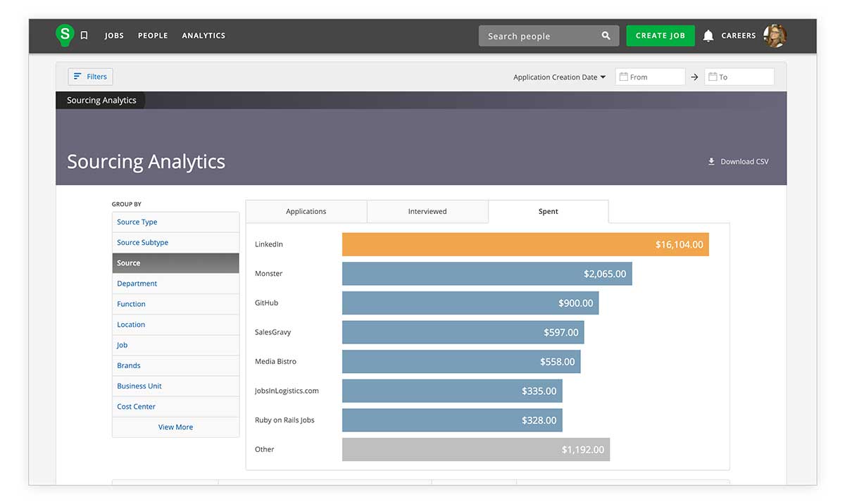The image size is (845, 504).
Task: Open the notifications bell
Action: coord(708,36)
